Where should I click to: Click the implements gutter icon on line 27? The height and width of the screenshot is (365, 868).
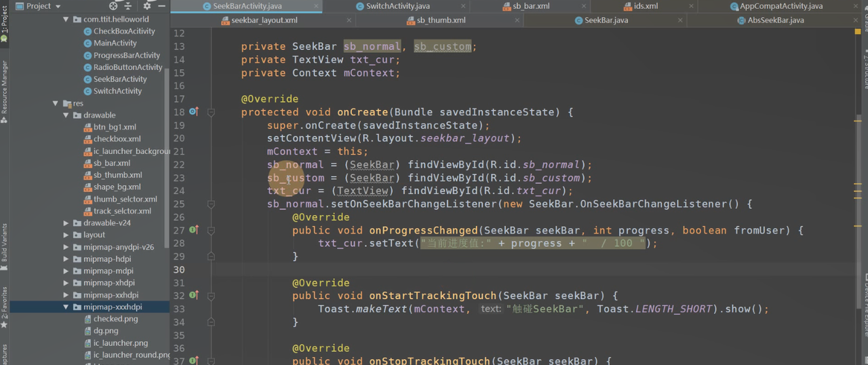click(194, 230)
